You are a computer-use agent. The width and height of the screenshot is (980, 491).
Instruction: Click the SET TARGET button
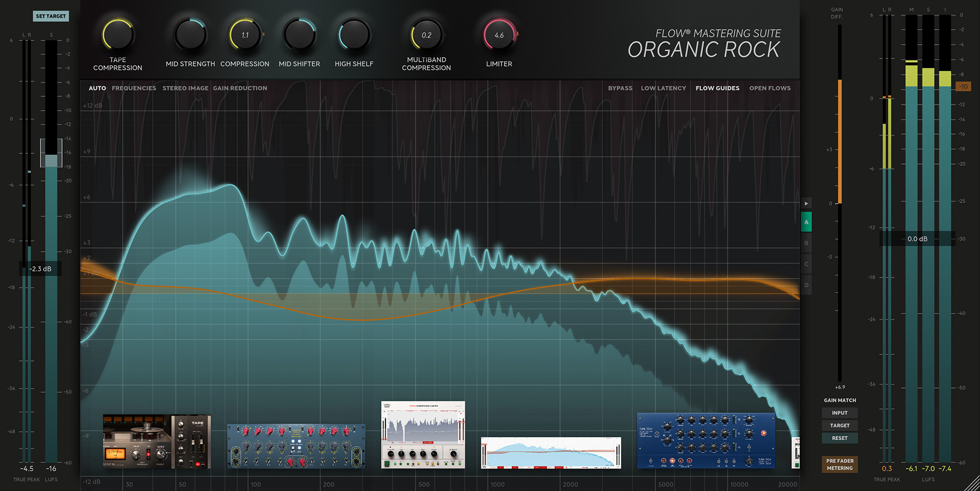pyautogui.click(x=51, y=16)
